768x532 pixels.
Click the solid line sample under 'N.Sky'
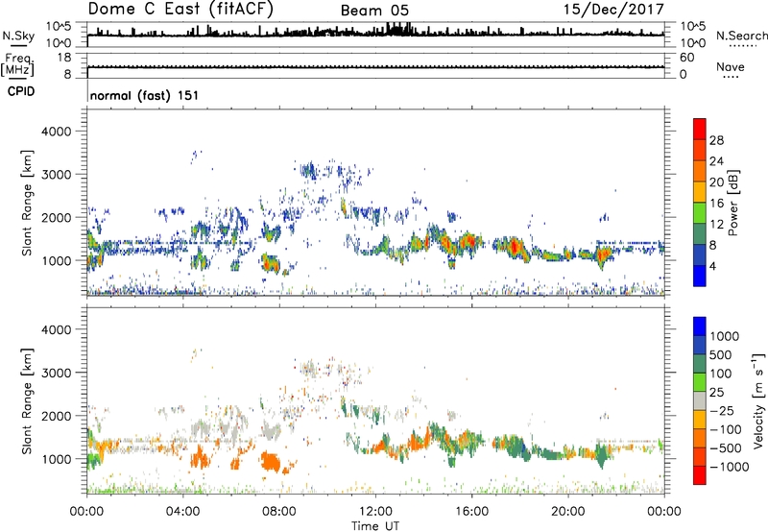[18, 45]
